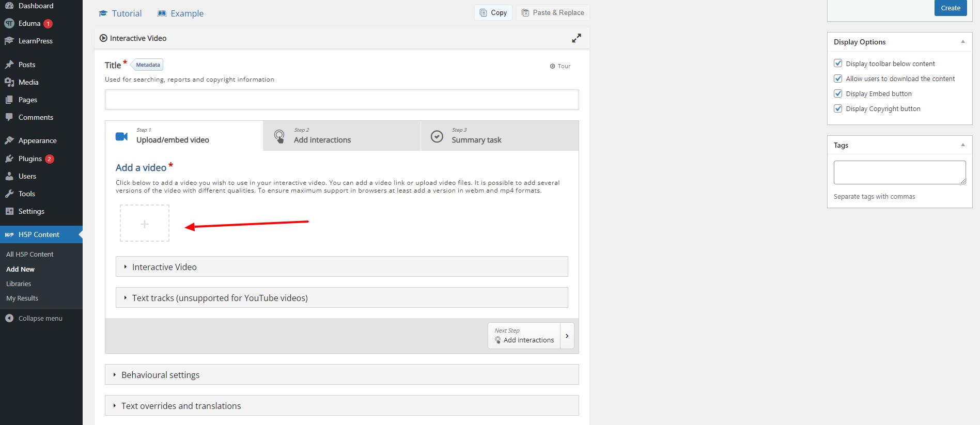Click the Paste & Replace button

(553, 13)
